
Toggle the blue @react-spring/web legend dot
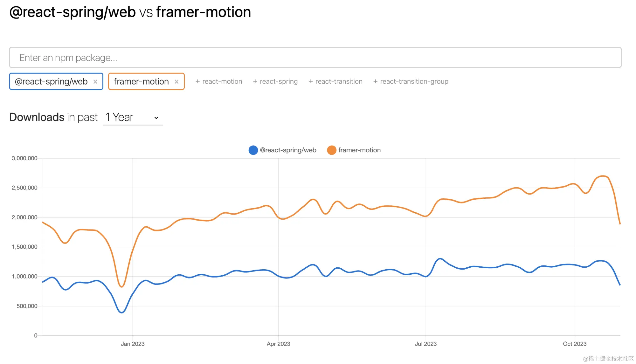(253, 150)
